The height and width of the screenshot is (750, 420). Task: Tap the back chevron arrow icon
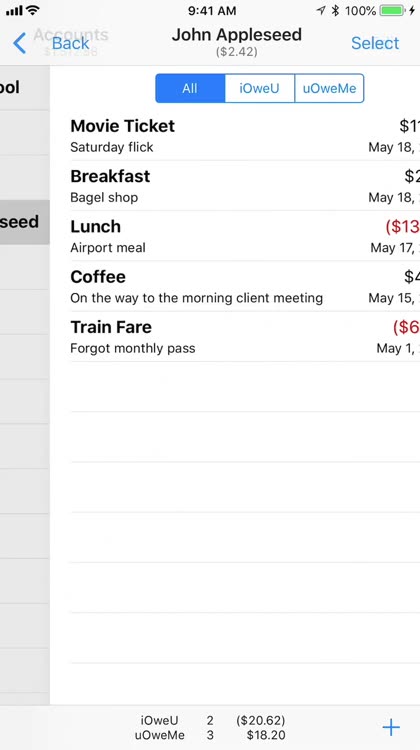[20, 43]
